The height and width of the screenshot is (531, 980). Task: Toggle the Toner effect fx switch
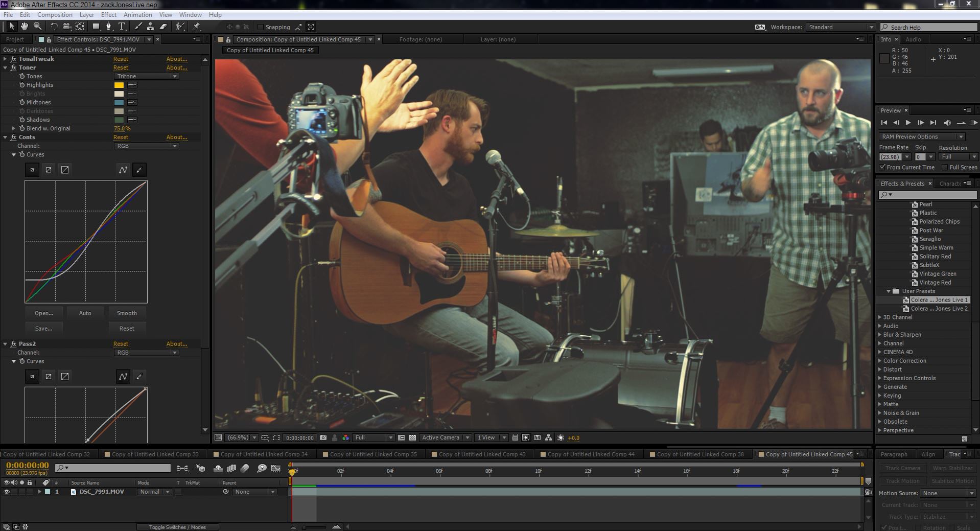(14, 67)
